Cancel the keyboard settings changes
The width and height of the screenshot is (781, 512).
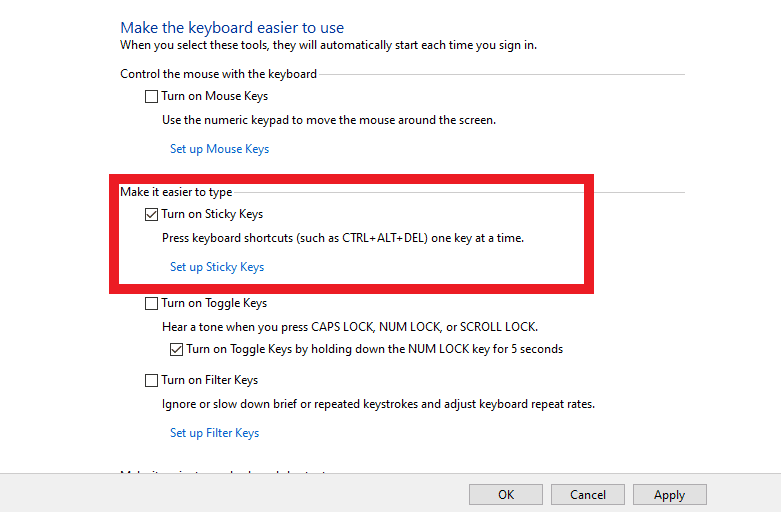[x=588, y=494]
